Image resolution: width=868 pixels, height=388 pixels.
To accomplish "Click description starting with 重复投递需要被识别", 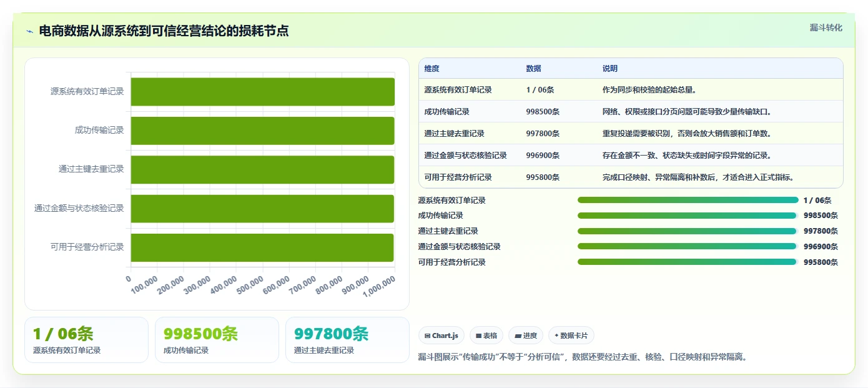I will click(687, 134).
